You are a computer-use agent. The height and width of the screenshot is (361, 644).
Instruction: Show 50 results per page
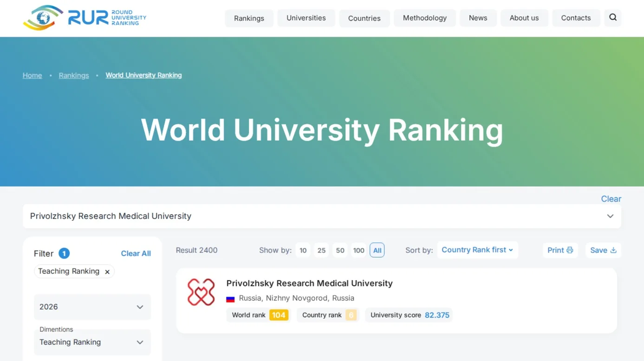point(340,250)
